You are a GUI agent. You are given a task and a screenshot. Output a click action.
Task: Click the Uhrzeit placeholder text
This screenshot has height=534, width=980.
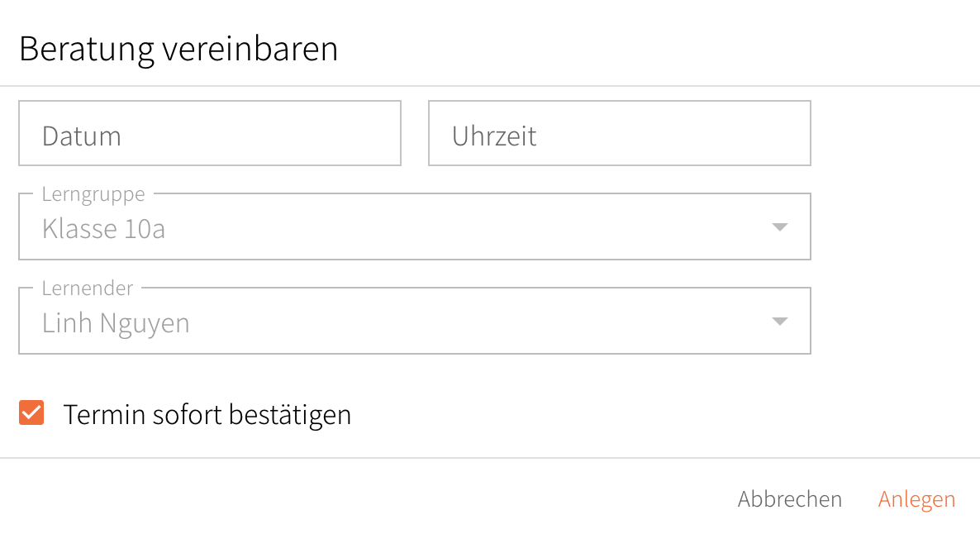click(x=494, y=136)
